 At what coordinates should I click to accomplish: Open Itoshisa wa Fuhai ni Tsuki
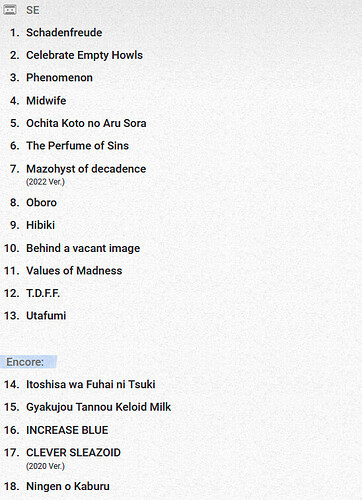[91, 384]
